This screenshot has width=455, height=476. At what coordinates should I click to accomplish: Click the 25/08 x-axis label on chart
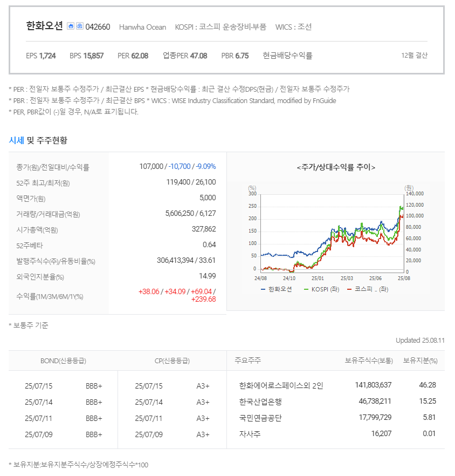pyautogui.click(x=404, y=278)
